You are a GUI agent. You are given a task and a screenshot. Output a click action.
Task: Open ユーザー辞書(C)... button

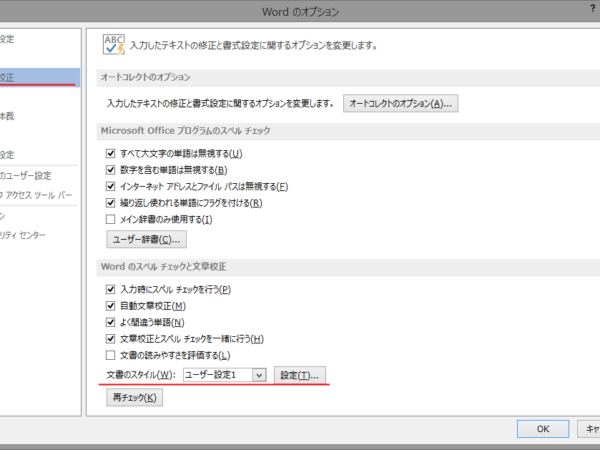146,240
